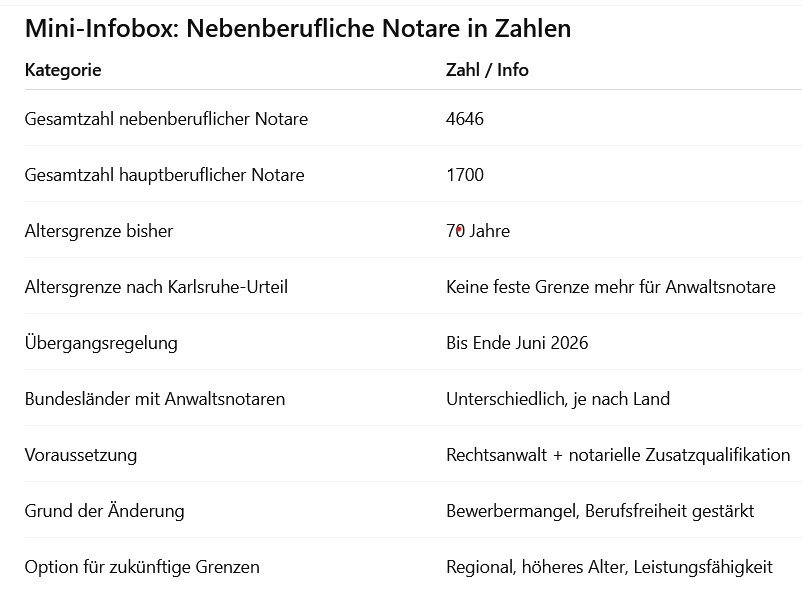The height and width of the screenshot is (593, 802).
Task: Click Bundesländer mit Anwaltsnotaren label
Action: coord(154,399)
